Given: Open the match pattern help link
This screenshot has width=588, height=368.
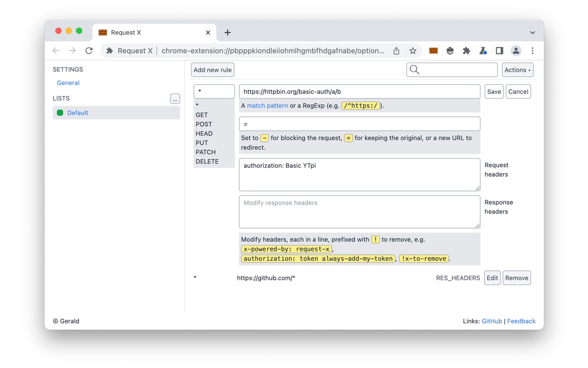Looking at the screenshot, I should [x=267, y=106].
